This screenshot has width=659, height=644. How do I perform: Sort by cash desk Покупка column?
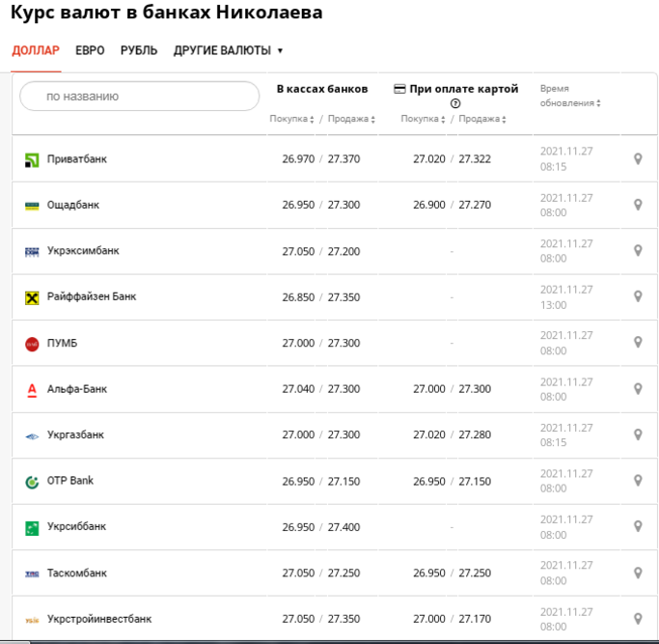pyautogui.click(x=291, y=119)
